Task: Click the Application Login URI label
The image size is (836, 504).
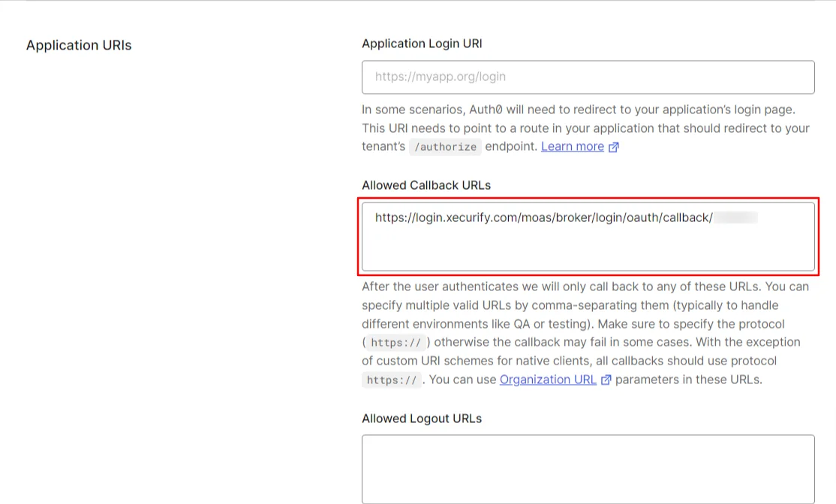Action: click(x=422, y=43)
